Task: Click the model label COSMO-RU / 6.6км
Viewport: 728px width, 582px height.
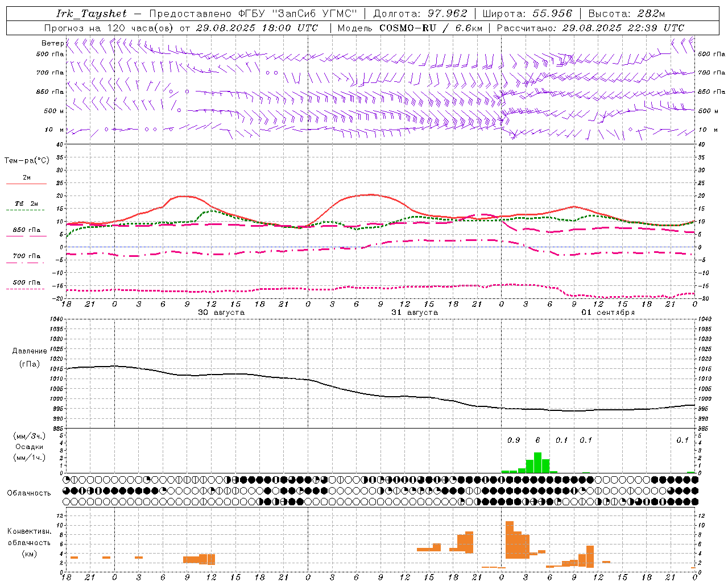Action: pos(431,28)
